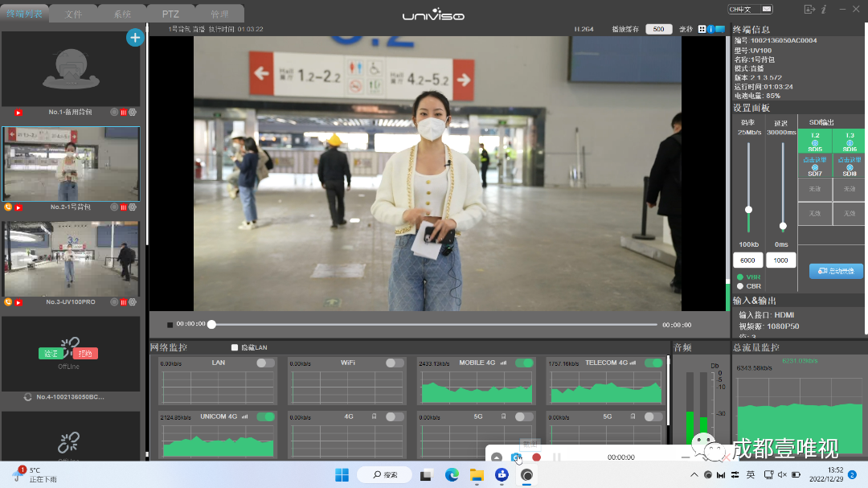Select the CBR radio button
868x488 pixels.
pyautogui.click(x=740, y=286)
